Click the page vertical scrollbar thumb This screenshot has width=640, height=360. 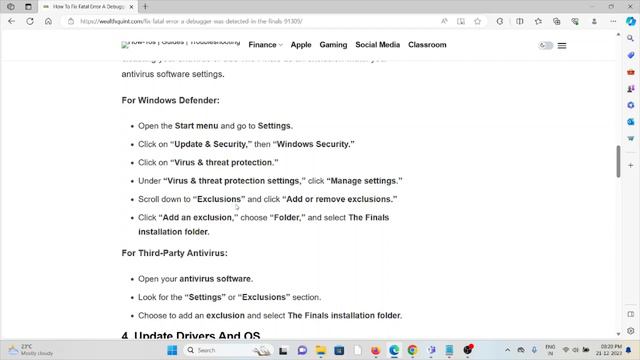pos(618,161)
